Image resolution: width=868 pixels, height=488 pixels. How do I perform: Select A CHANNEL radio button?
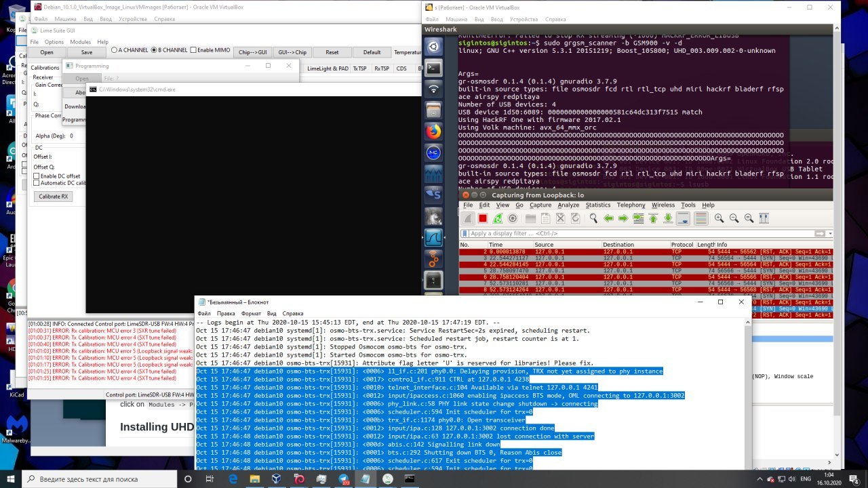115,50
